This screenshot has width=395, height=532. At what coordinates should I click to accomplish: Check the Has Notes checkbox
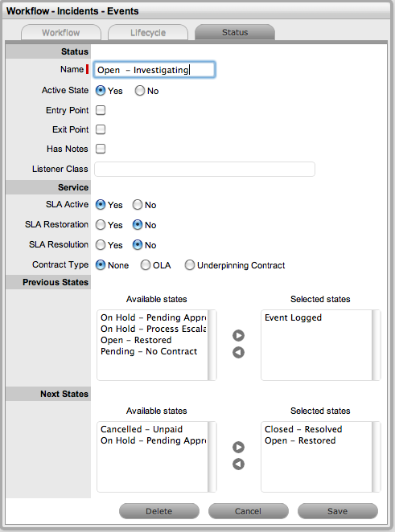101,149
